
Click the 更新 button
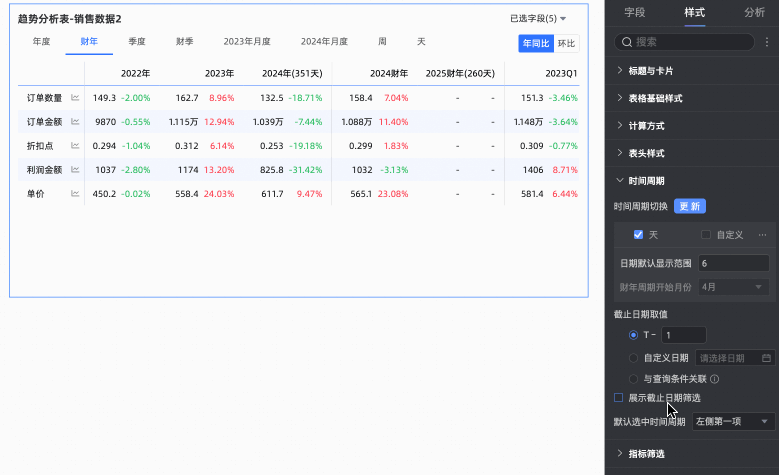pos(690,206)
